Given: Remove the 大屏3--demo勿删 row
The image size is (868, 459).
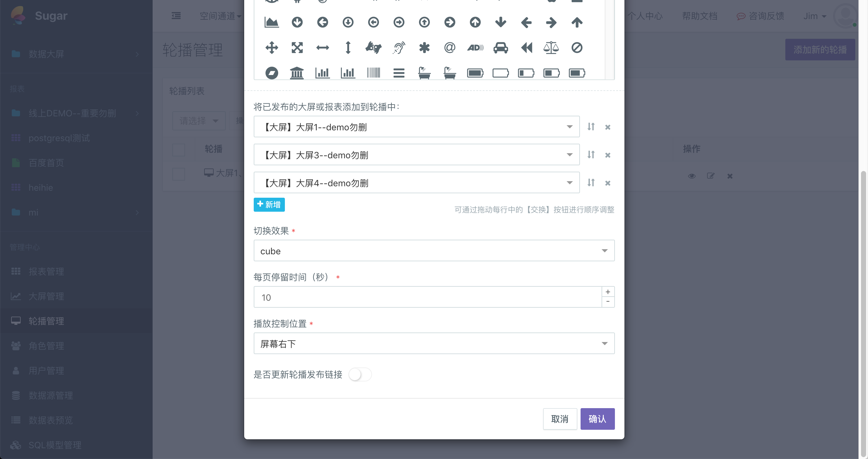Looking at the screenshot, I should (x=608, y=155).
